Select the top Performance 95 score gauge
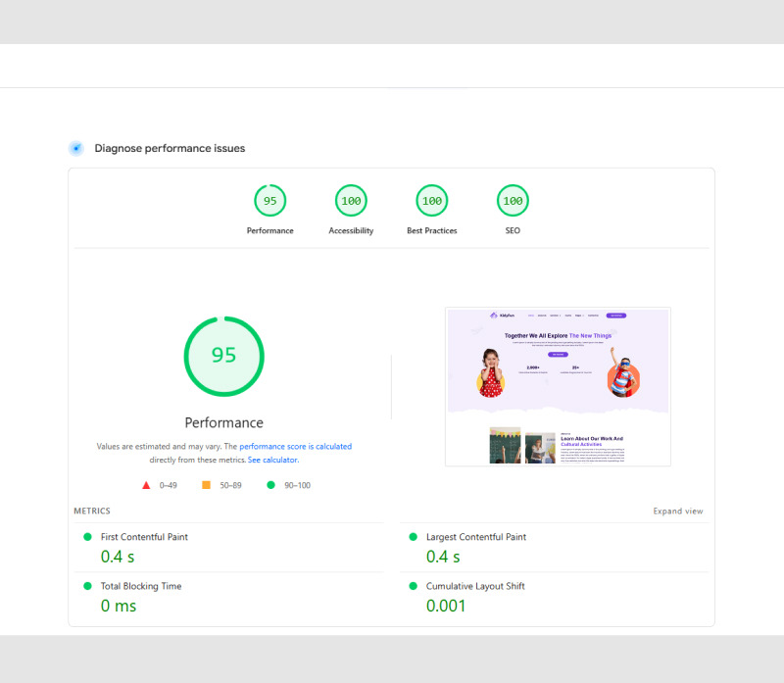784x683 pixels. click(269, 201)
